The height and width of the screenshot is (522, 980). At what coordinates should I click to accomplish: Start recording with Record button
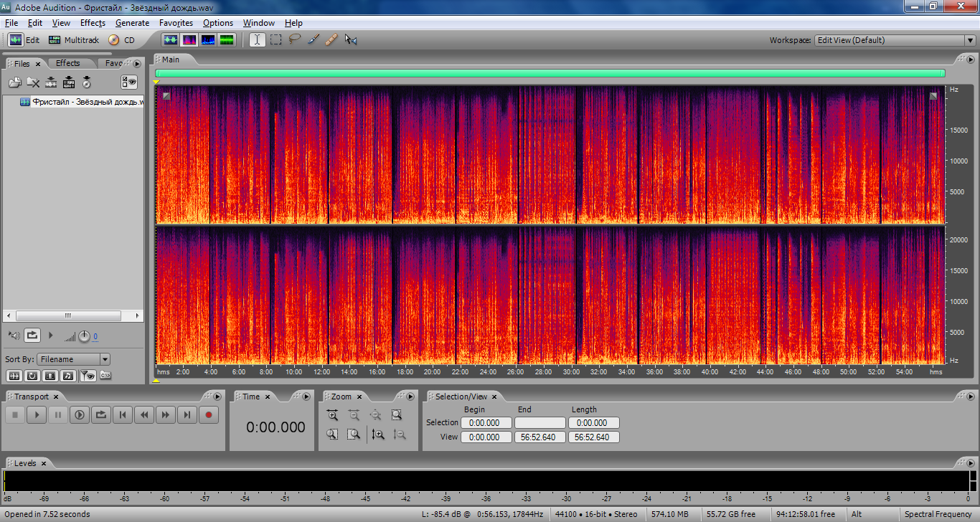[x=209, y=414]
